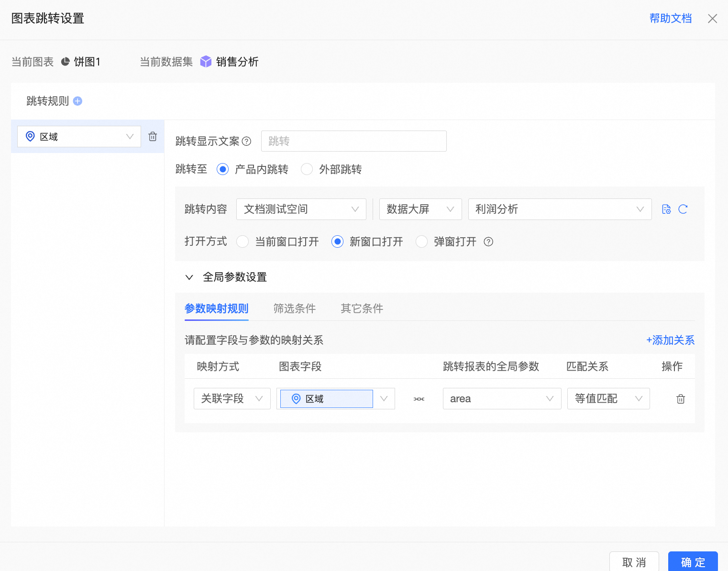Viewport: 728px width, 571px height.
Task: Add a new jump rule with plus icon
Action: point(77,101)
